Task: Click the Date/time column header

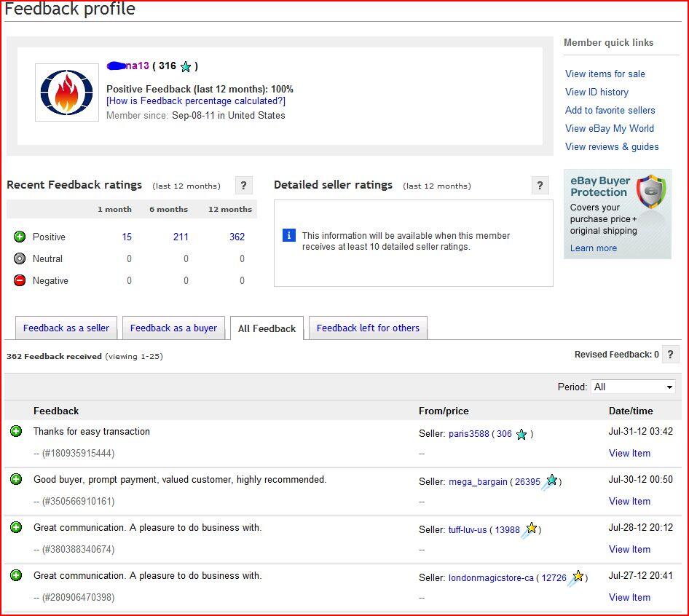Action: (x=631, y=411)
